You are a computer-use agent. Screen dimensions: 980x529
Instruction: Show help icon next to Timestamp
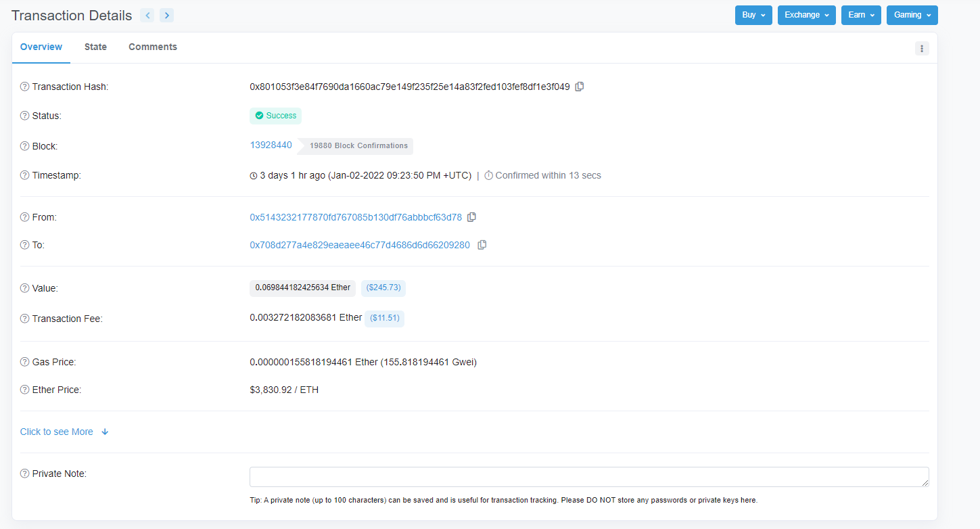click(x=25, y=175)
